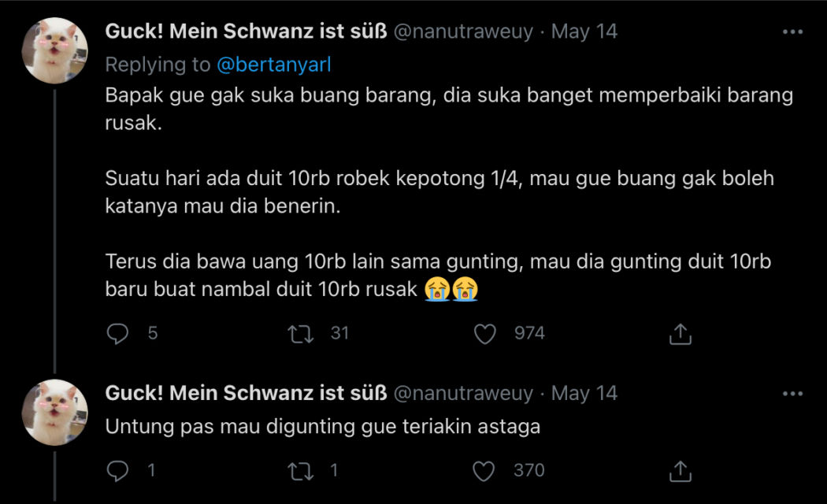
Task: Retweet the 'Untung pas mau digunting' tweet
Action: 301,471
